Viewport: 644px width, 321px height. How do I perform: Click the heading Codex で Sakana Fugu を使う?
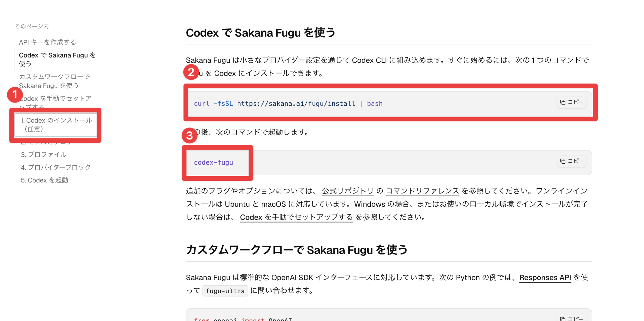pyautogui.click(x=260, y=33)
